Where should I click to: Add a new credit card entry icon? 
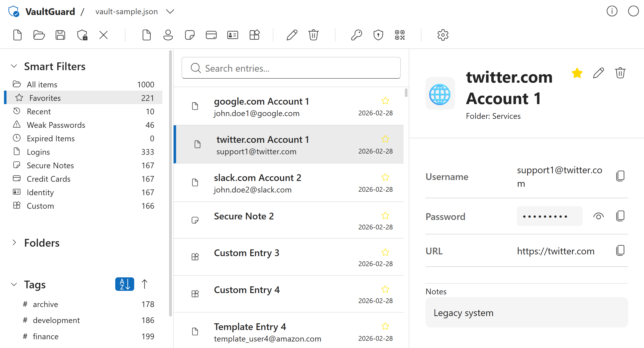[211, 35]
